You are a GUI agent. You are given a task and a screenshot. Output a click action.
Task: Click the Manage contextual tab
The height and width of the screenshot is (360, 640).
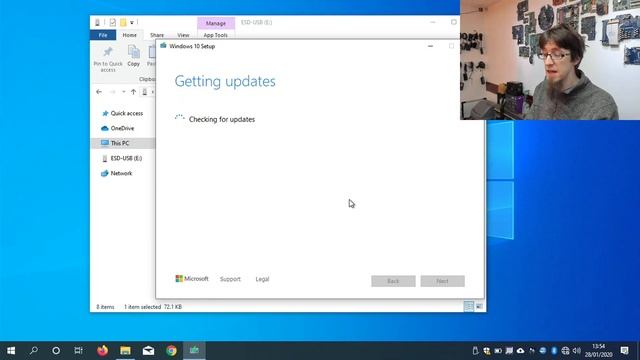pos(216,23)
